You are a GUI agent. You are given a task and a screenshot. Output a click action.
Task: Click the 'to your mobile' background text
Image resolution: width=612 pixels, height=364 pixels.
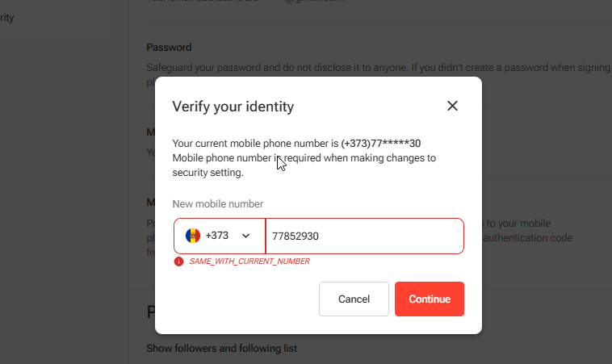coord(517,223)
